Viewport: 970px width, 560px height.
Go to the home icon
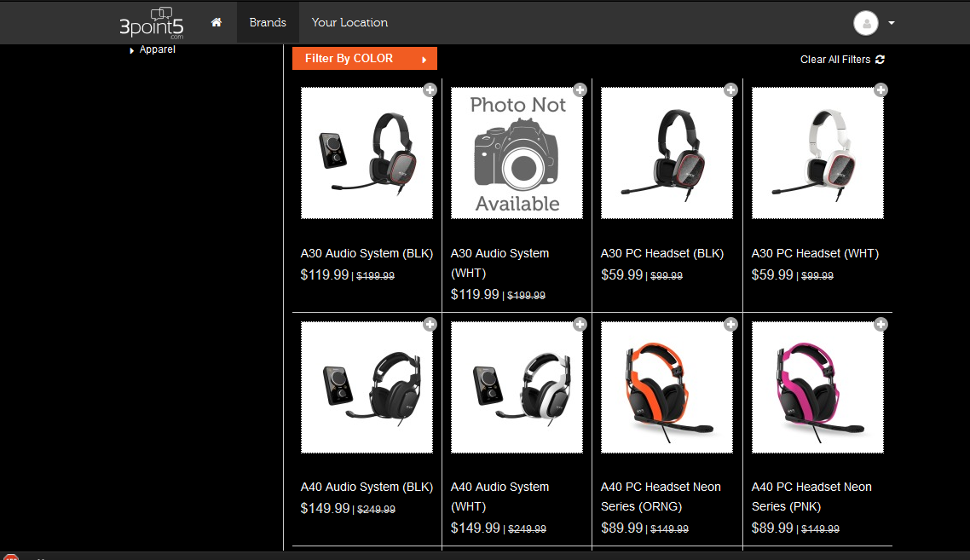tap(216, 22)
